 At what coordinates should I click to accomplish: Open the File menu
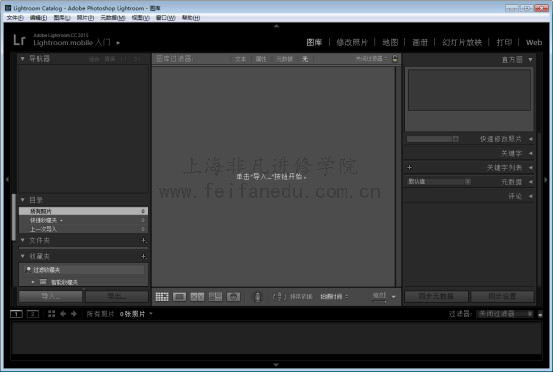[x=15, y=18]
